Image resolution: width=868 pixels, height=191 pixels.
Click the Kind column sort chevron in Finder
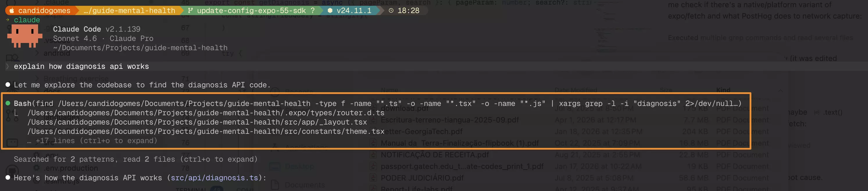click(781, 90)
